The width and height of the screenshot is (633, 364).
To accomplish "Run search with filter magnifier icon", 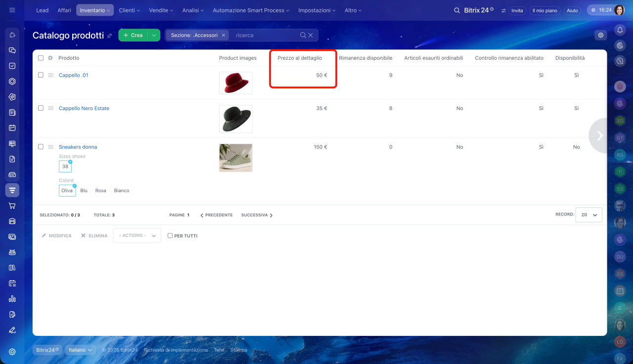I will pos(303,35).
